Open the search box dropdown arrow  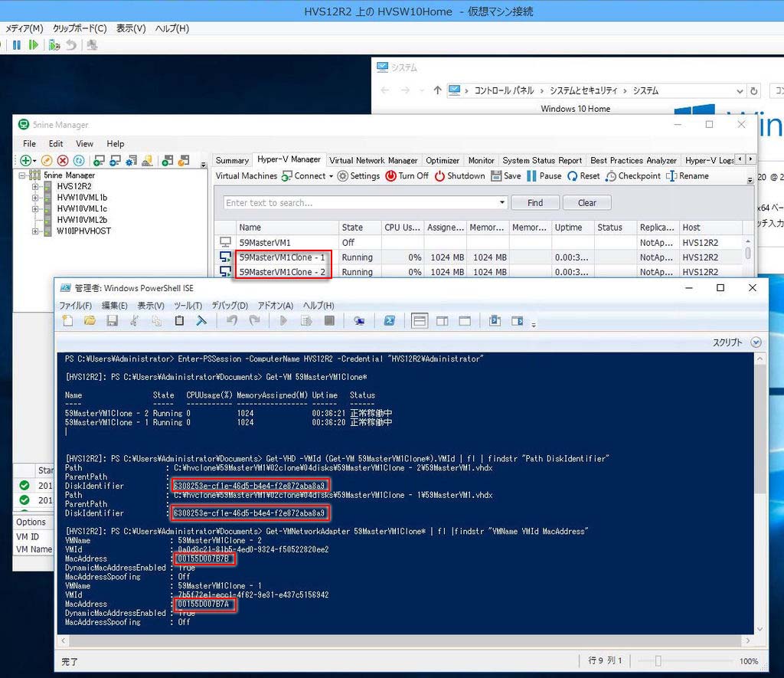tap(502, 203)
